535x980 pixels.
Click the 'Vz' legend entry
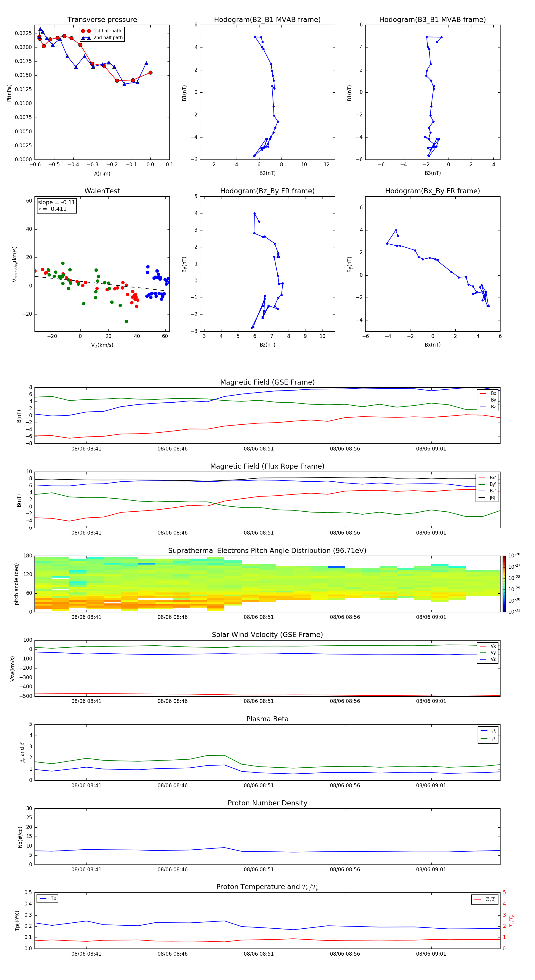pyautogui.click(x=488, y=659)
